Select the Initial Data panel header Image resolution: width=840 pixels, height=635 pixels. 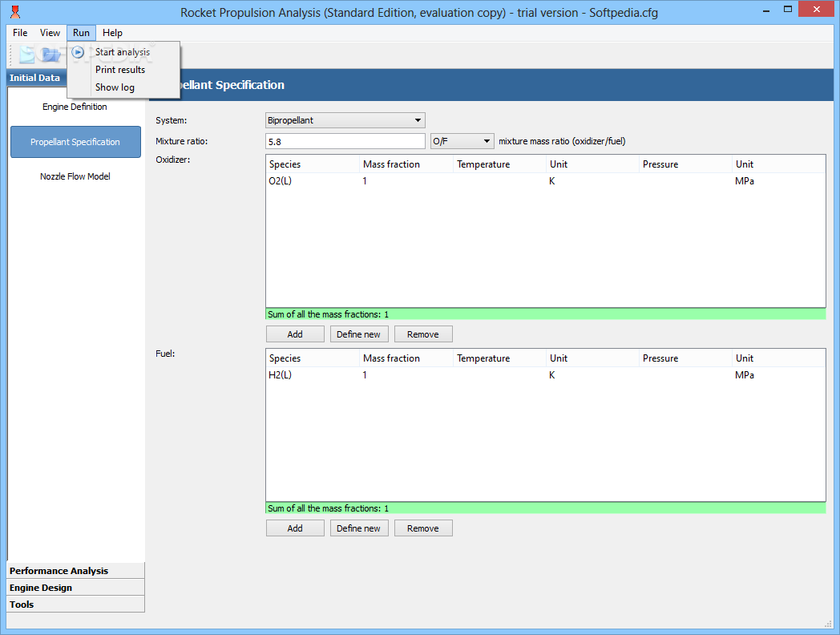36,78
